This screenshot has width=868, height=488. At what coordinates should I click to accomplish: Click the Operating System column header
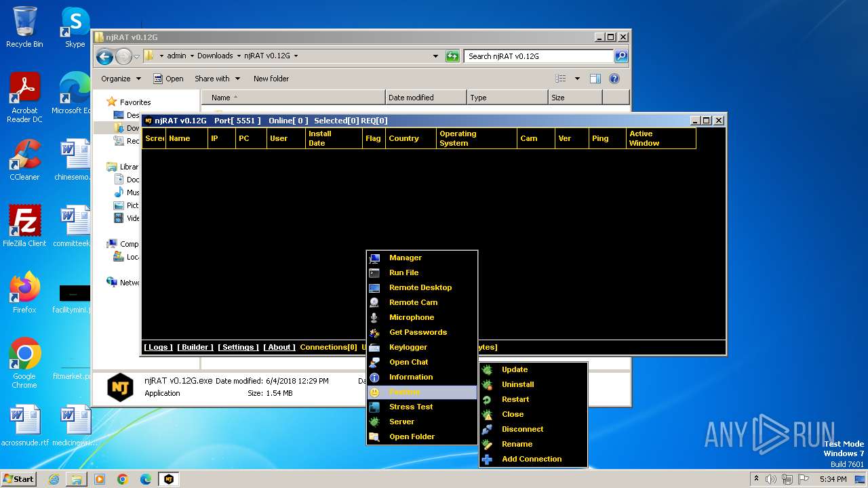(476, 138)
